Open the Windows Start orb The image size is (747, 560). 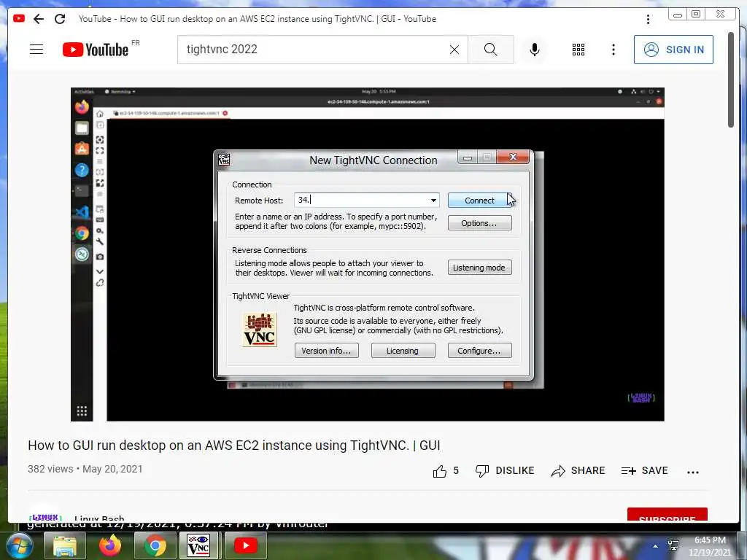coord(18,546)
